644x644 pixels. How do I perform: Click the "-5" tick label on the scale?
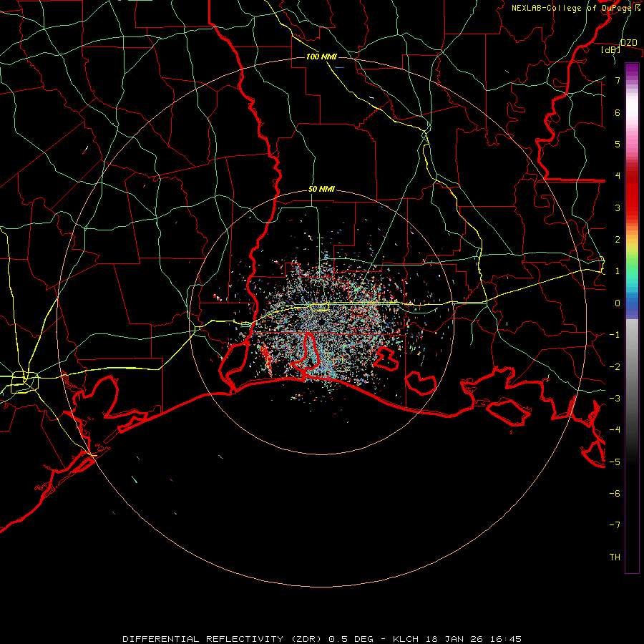pos(615,462)
